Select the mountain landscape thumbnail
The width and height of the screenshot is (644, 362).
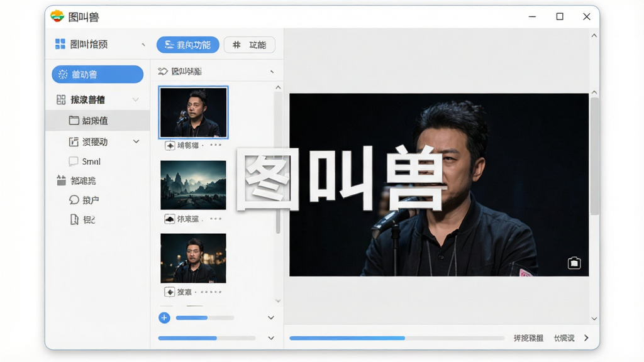coord(193,185)
